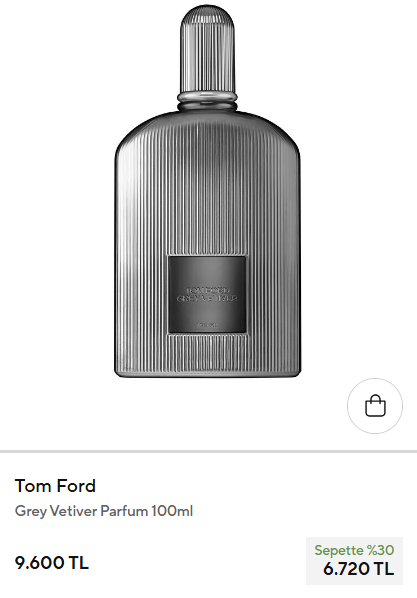This screenshot has height=598, width=417.
Task: Click the green Sepette %30 discount label
Action: click(x=354, y=550)
